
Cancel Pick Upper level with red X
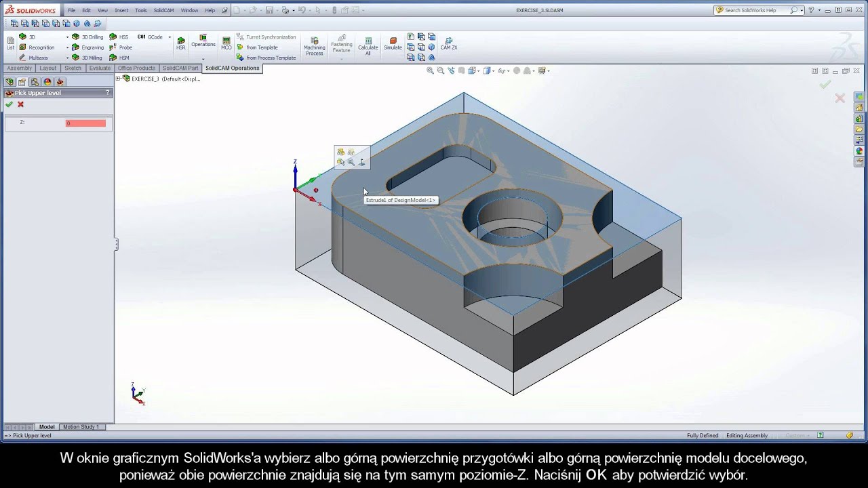[20, 104]
